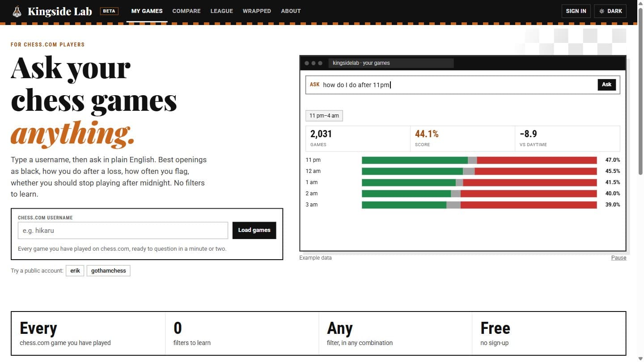Click the Kingside Lab title text
This screenshot has height=362, width=644.
click(x=60, y=11)
